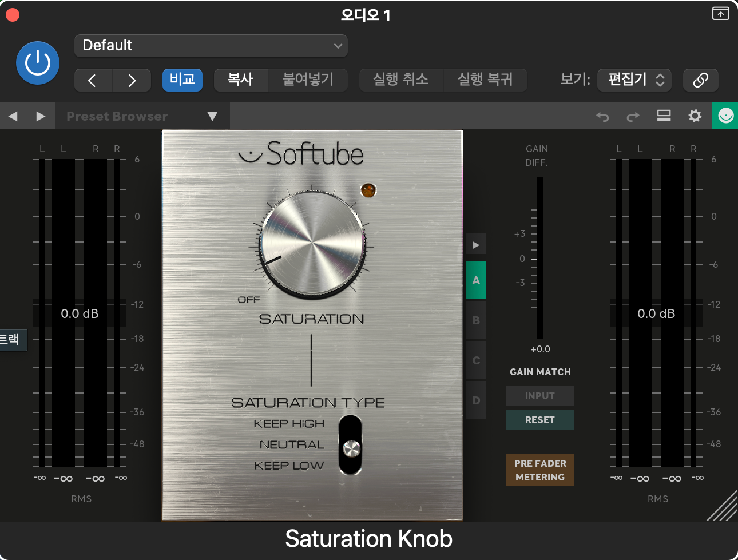Click the output meter 0.0 dB readout
Viewport: 738px width, 560px height.
pyautogui.click(x=656, y=313)
